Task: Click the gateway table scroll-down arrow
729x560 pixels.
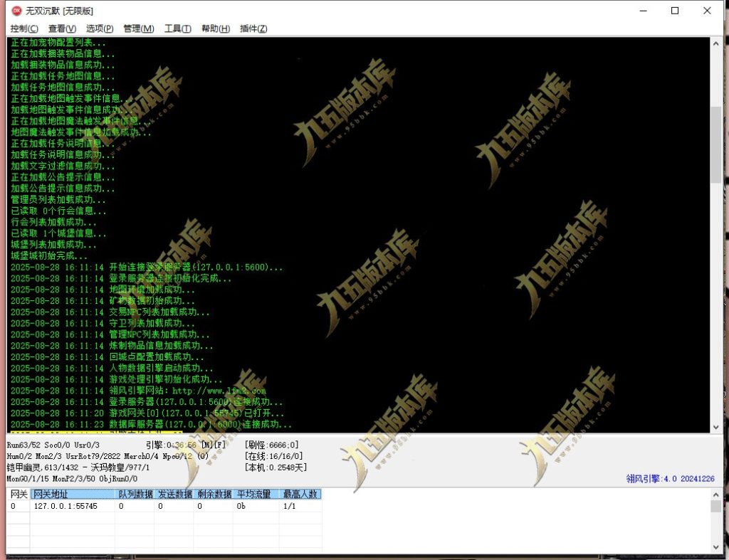Action: 715,546
